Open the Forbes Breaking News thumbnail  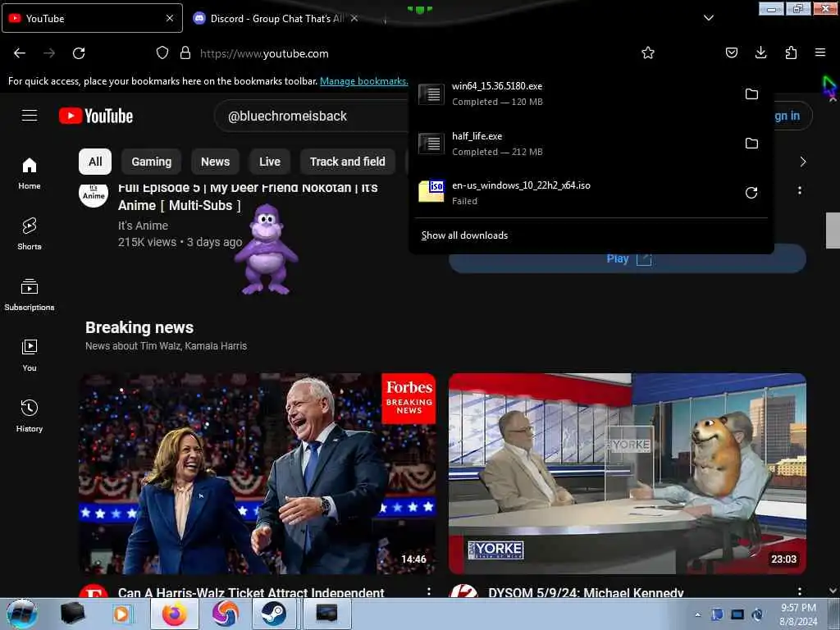tap(257, 473)
